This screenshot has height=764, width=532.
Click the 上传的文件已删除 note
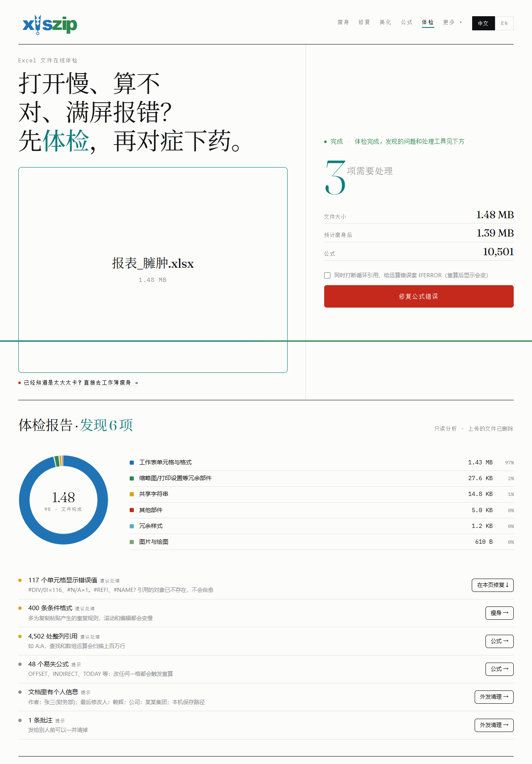point(490,429)
